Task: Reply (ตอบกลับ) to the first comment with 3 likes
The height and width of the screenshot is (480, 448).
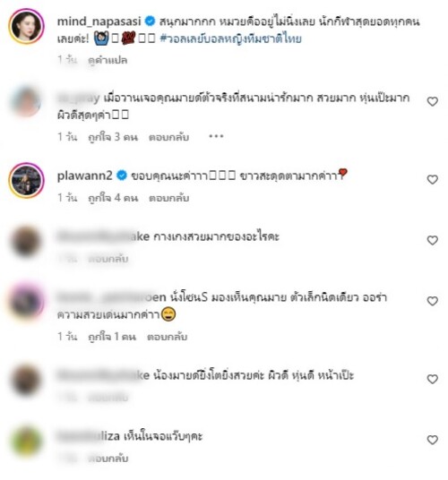Action: click(x=168, y=137)
